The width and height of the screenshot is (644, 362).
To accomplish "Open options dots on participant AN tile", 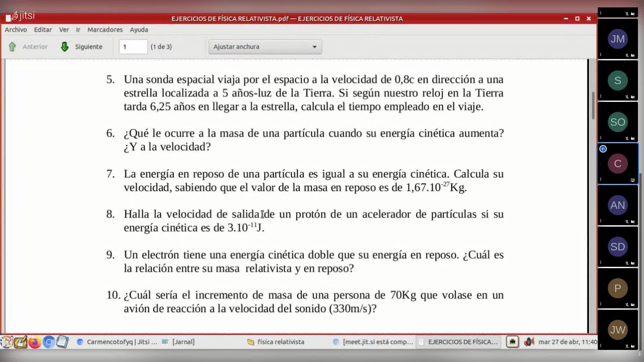I will (x=601, y=221).
